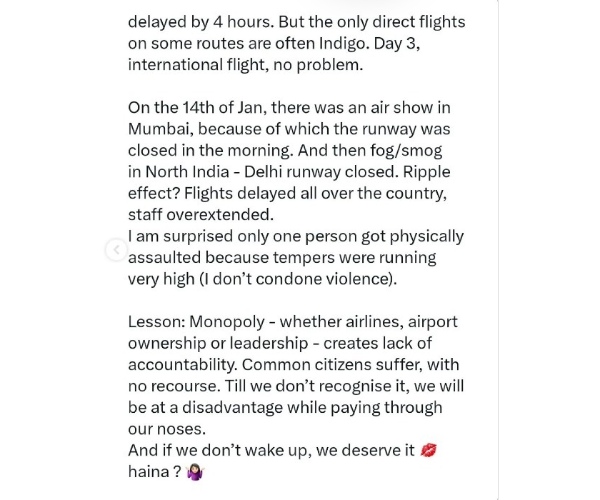Click the text "On the 14th of Jan"
600x500 pixels.
[196, 107]
